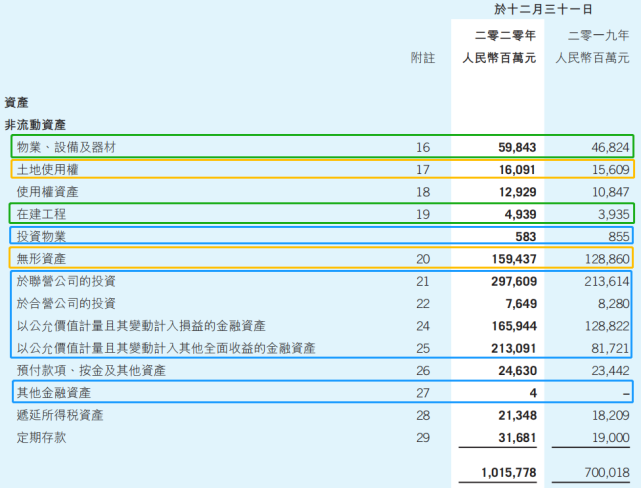
Task: Select the 2019 value 15,609
Action: tap(611, 170)
